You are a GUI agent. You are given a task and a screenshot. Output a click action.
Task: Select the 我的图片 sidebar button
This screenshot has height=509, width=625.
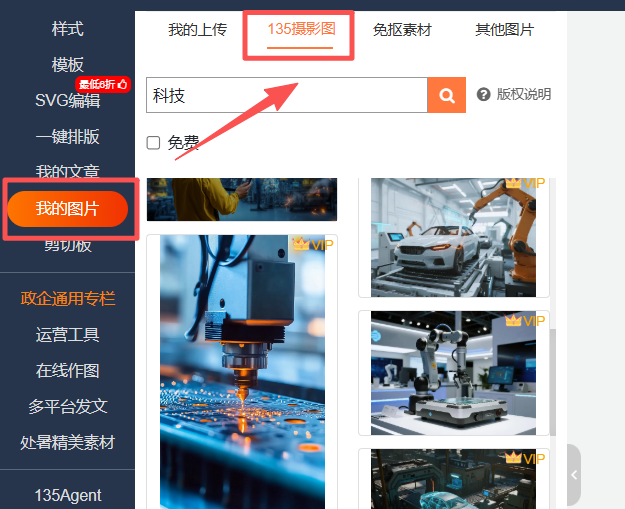67,209
